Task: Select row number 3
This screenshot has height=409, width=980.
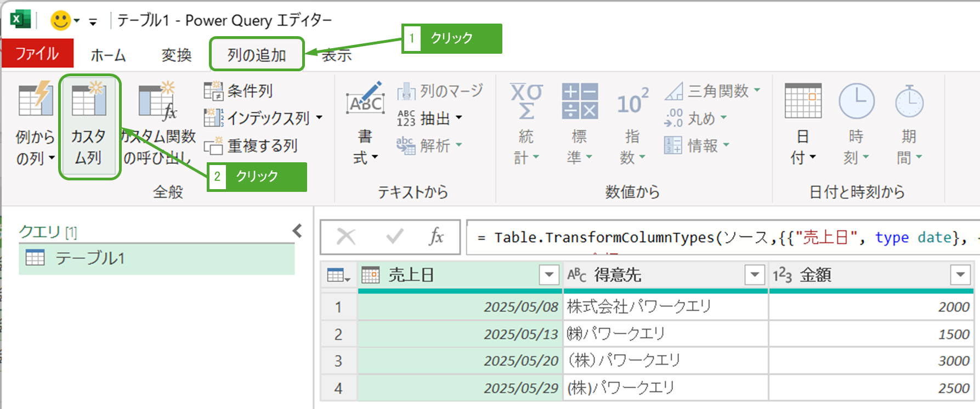Action: pyautogui.click(x=338, y=361)
